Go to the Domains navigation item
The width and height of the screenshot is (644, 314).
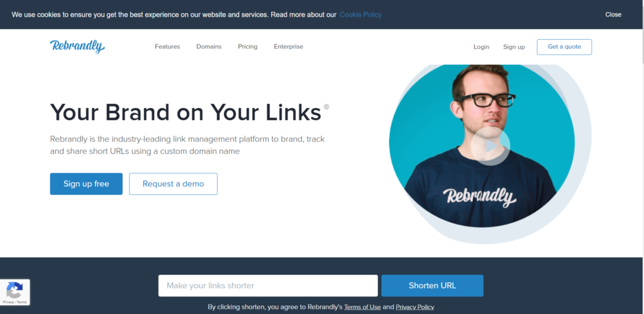coord(209,47)
